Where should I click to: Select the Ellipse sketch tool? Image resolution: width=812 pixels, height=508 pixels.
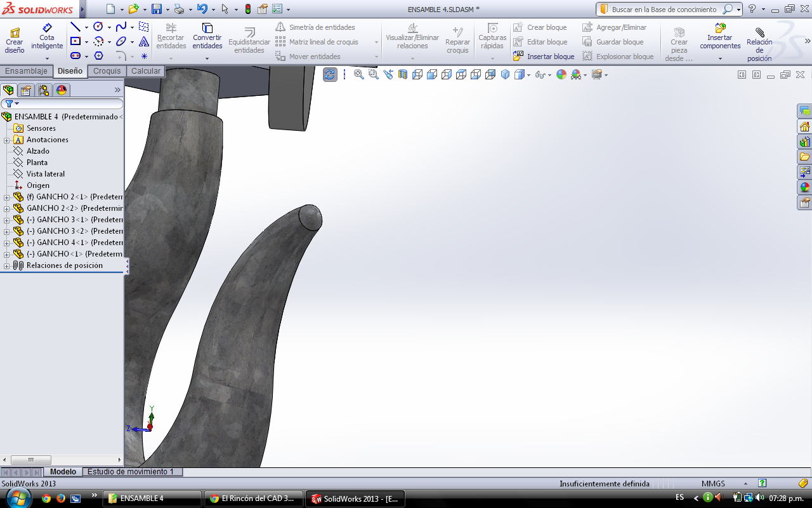(121, 42)
